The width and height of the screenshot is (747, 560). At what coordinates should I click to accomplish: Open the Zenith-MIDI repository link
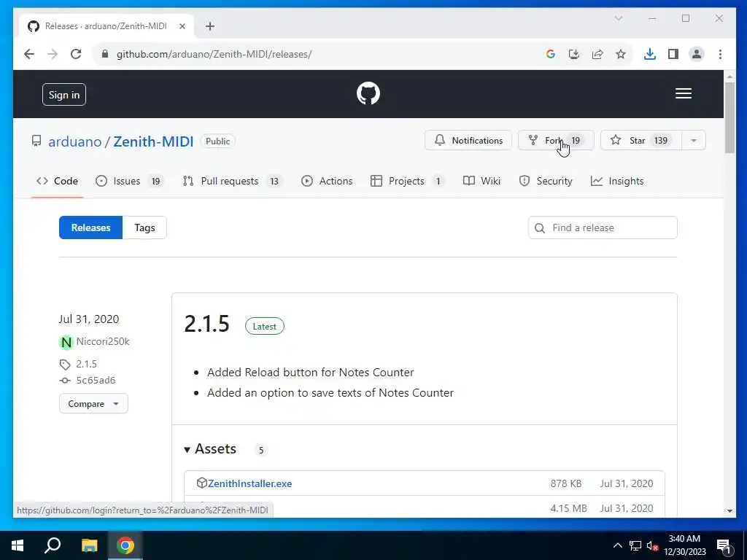tap(153, 141)
